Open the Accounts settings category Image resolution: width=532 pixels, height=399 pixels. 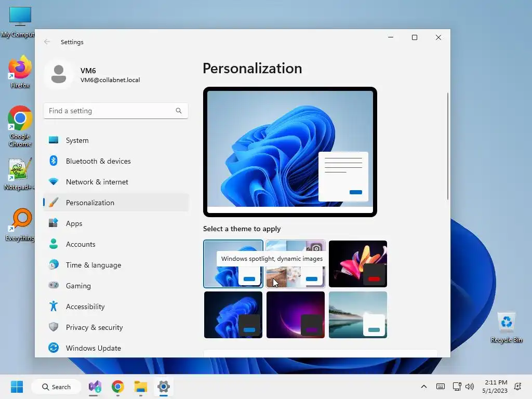coord(116,244)
